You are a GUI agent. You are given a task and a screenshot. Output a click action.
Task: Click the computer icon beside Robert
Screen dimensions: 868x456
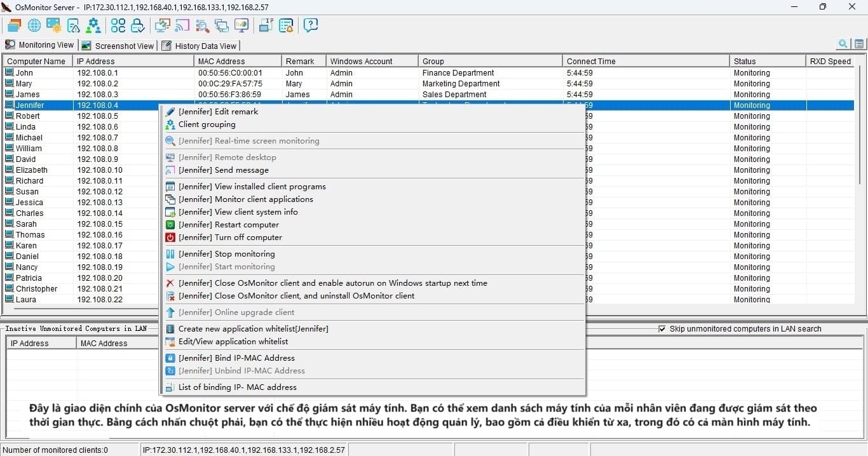[x=10, y=116]
